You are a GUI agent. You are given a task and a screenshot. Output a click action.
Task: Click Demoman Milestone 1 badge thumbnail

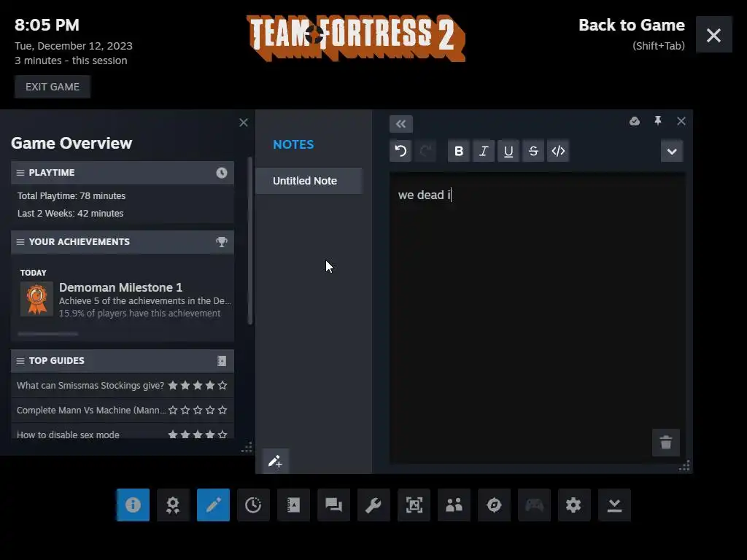36,299
